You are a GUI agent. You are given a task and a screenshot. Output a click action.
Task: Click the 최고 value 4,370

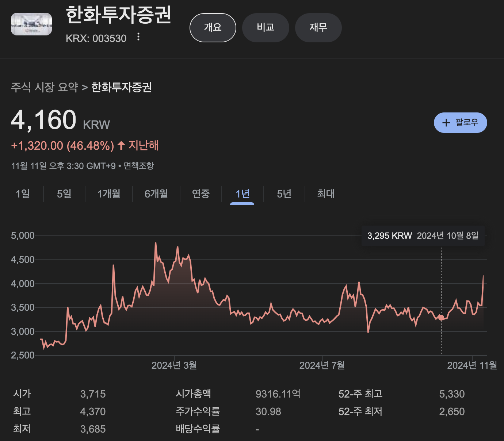point(93,412)
